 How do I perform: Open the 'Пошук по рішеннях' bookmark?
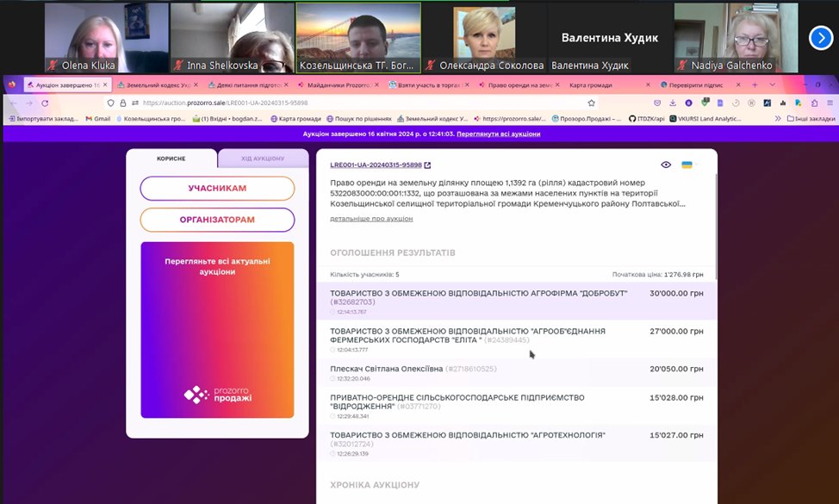coord(359,119)
